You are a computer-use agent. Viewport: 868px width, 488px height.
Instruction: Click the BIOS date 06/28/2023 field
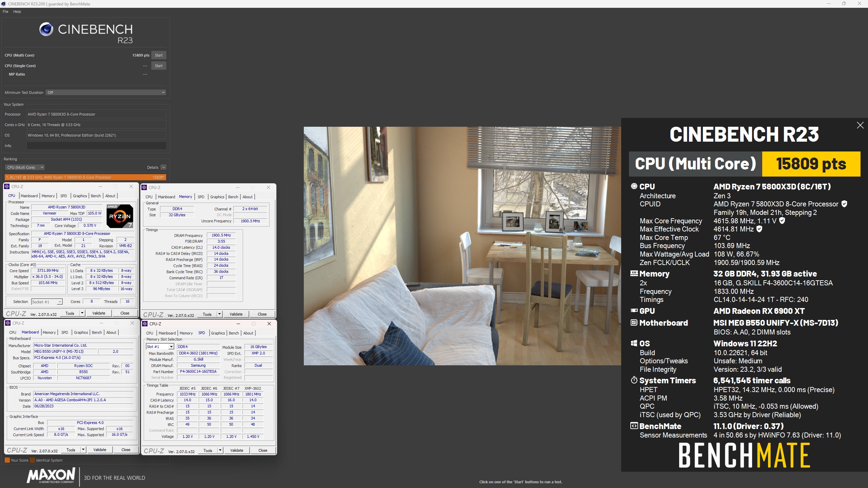83,406
